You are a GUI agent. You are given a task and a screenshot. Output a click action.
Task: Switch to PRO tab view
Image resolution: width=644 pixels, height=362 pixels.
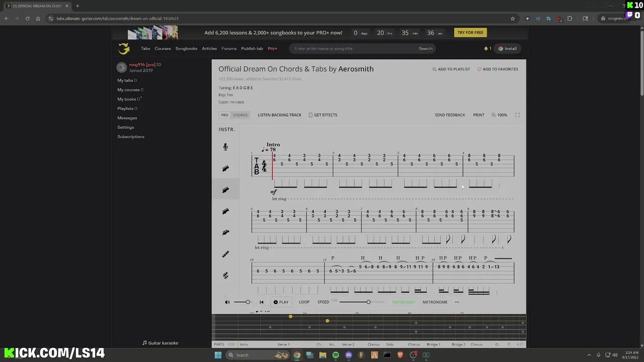[x=225, y=115]
